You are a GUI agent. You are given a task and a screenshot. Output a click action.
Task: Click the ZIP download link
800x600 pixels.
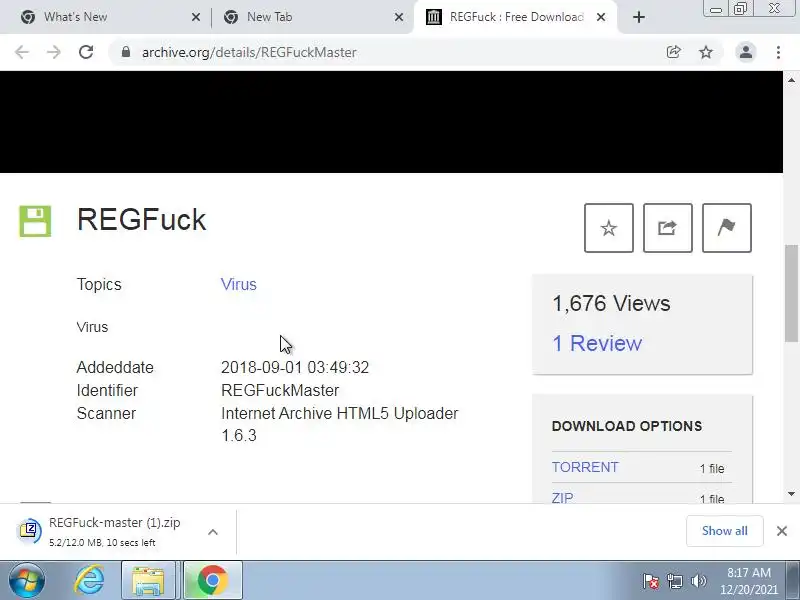[562, 497]
